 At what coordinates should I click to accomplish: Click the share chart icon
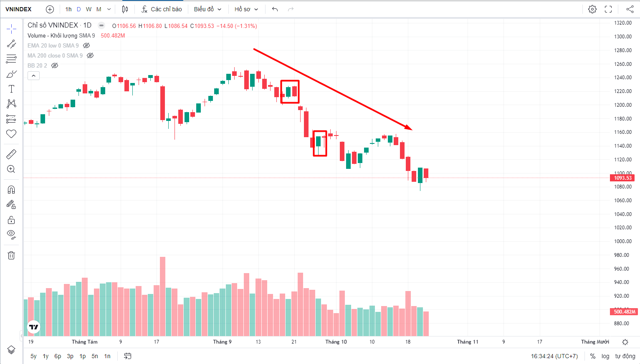pyautogui.click(x=630, y=9)
